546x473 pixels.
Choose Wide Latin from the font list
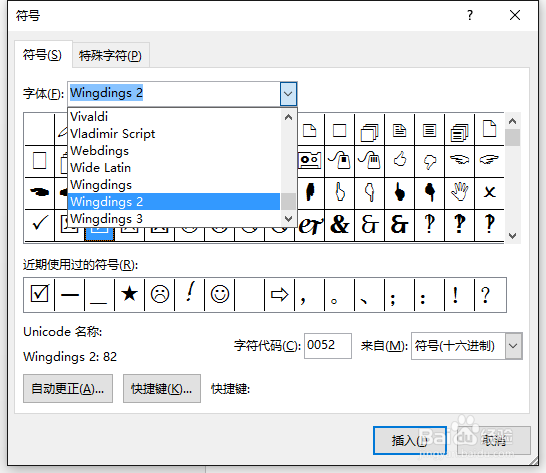pos(174,168)
